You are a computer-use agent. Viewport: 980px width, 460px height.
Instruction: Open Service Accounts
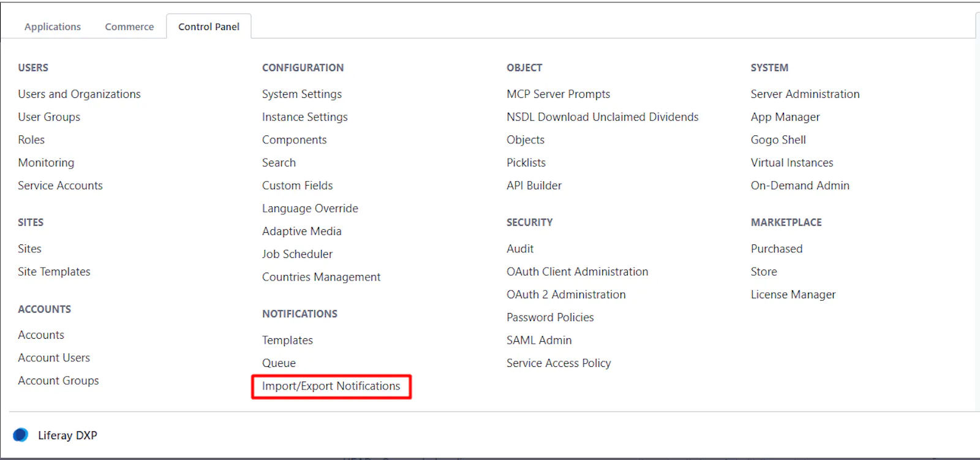60,186
